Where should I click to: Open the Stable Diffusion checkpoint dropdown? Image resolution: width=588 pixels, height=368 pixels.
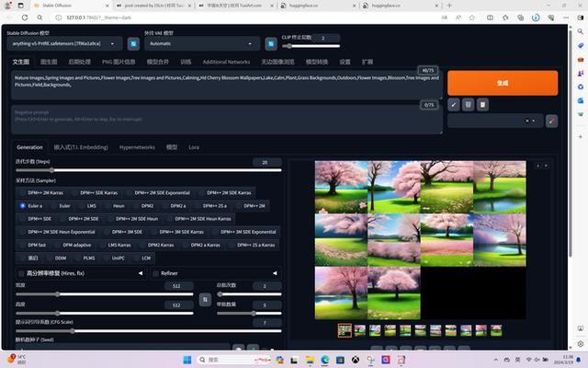point(64,43)
